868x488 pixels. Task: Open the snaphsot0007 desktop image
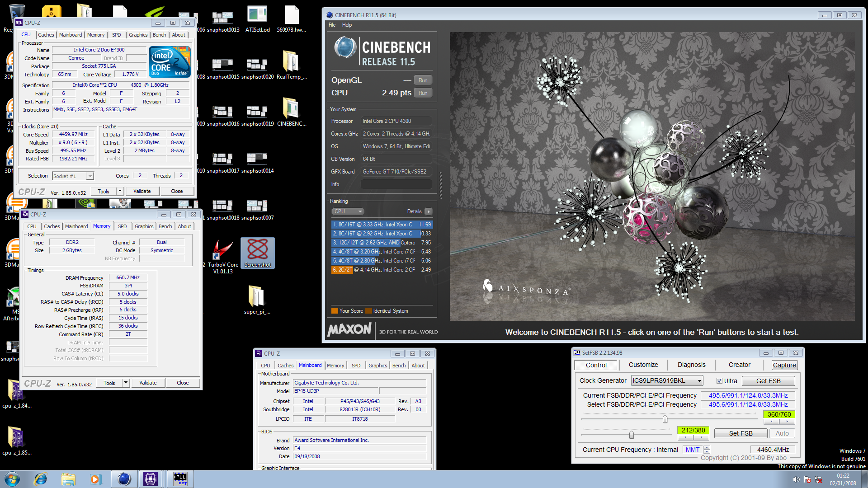pos(257,209)
